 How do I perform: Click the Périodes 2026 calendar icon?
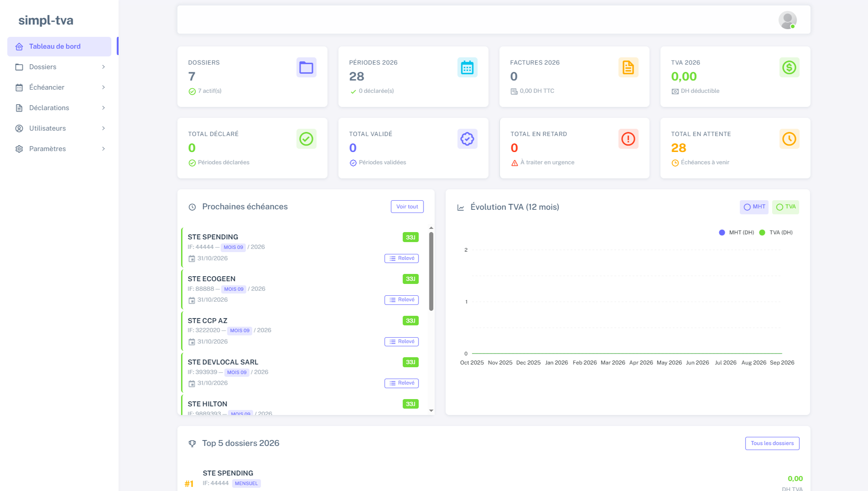click(x=467, y=67)
